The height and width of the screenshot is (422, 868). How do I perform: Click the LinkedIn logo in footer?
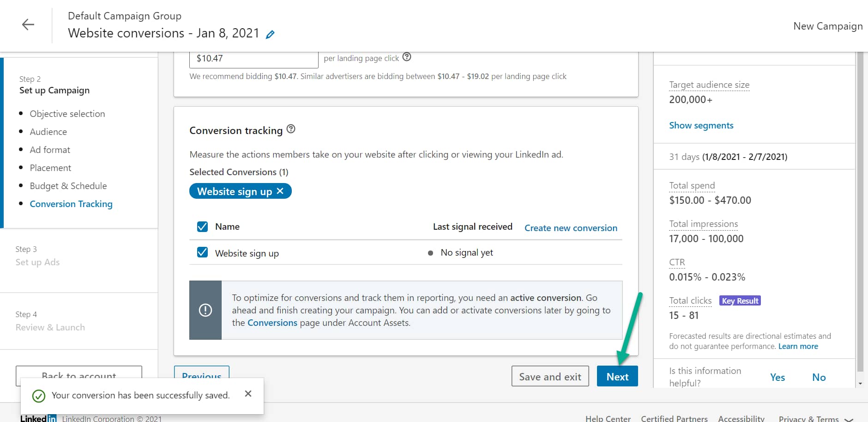(38, 418)
